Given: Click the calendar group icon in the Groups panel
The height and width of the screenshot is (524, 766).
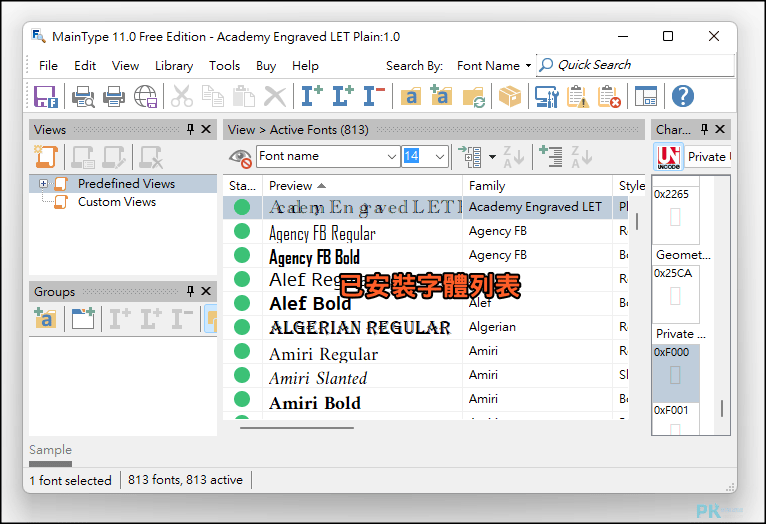Looking at the screenshot, I should coord(83,318).
